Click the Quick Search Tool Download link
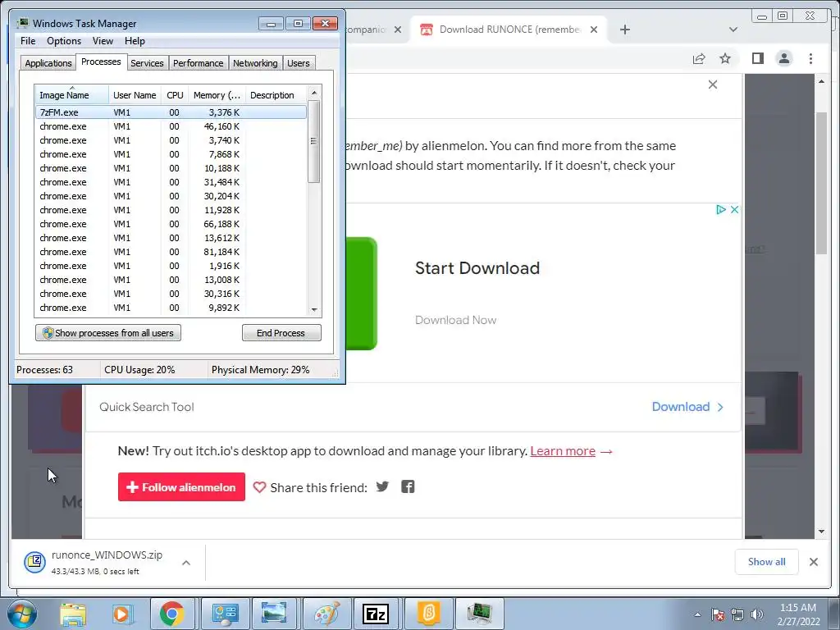Image resolution: width=840 pixels, height=630 pixels. pos(687,407)
